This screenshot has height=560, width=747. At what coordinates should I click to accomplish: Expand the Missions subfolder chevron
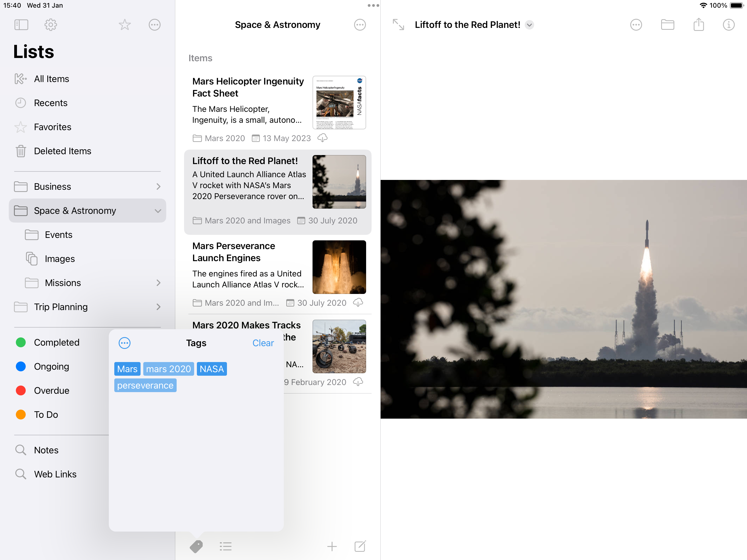[x=158, y=283]
